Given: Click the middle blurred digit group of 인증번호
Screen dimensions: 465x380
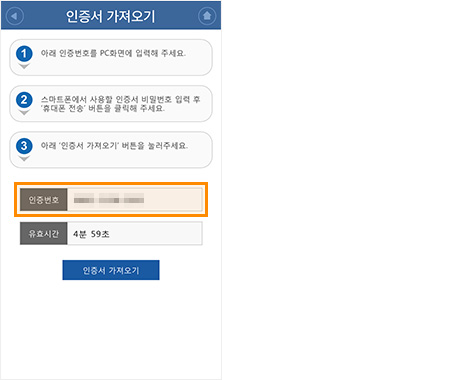Looking at the screenshot, I should point(109,200).
